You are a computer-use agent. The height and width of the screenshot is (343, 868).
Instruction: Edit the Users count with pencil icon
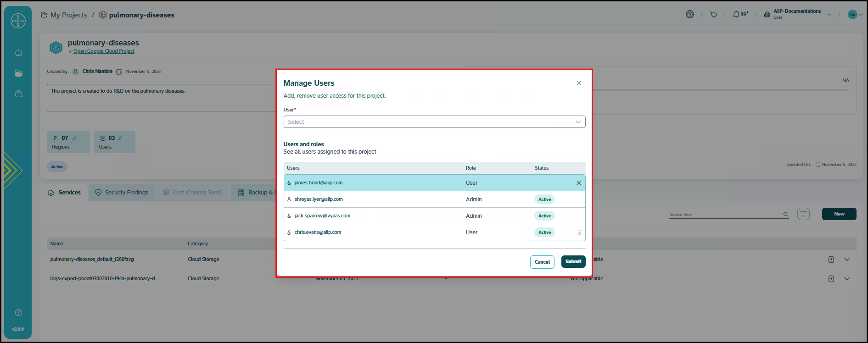[120, 138]
